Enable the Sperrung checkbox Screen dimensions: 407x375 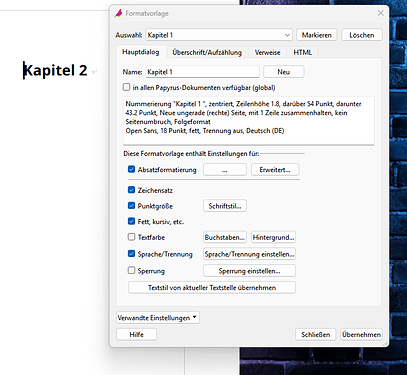pyautogui.click(x=131, y=270)
